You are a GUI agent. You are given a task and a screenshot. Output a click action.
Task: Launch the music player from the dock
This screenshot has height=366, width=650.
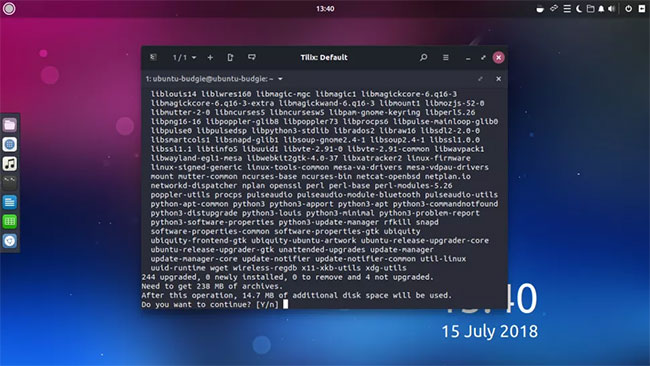tap(10, 163)
